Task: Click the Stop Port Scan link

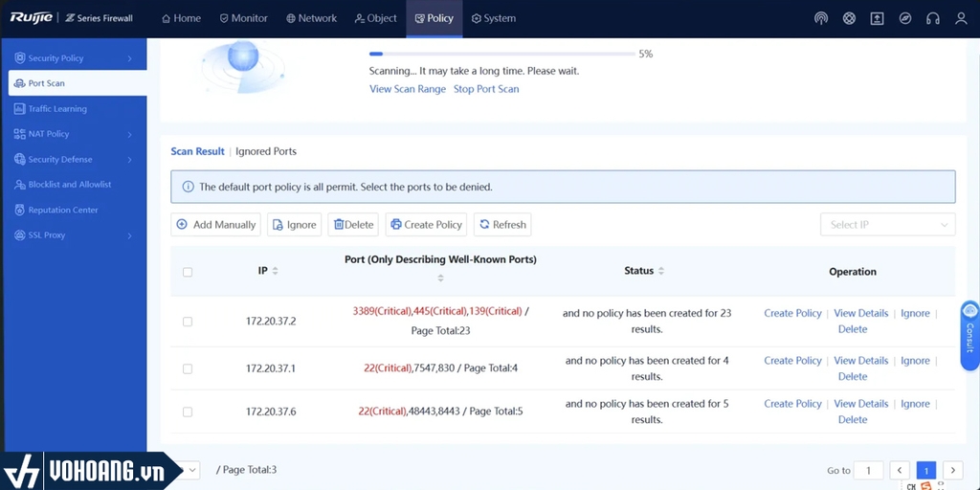Action: click(x=486, y=89)
